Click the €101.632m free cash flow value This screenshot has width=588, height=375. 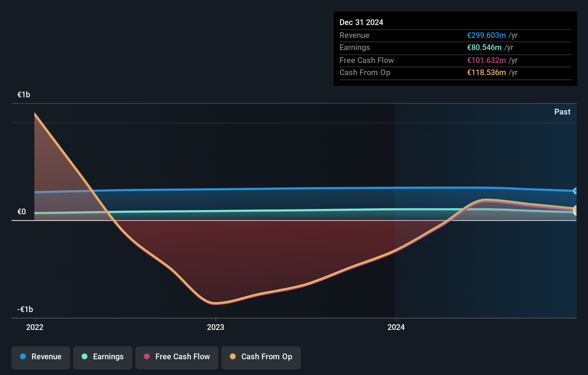(x=486, y=60)
